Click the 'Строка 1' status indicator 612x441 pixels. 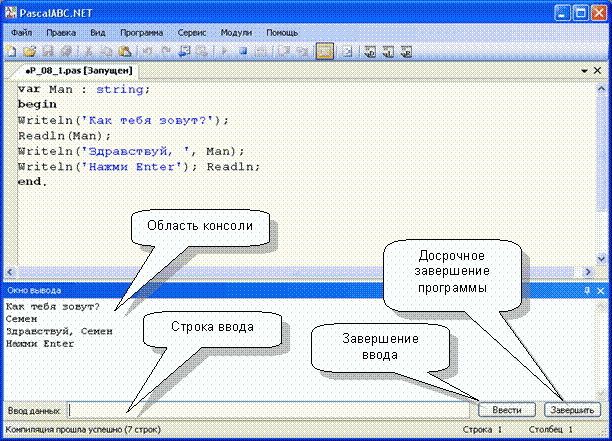point(482,430)
